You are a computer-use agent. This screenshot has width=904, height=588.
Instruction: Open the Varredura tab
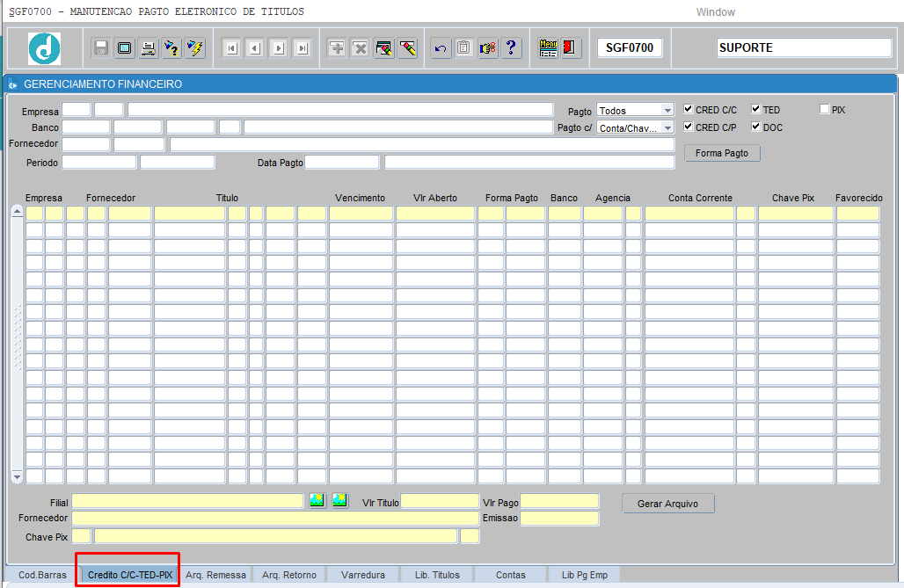pos(363,575)
